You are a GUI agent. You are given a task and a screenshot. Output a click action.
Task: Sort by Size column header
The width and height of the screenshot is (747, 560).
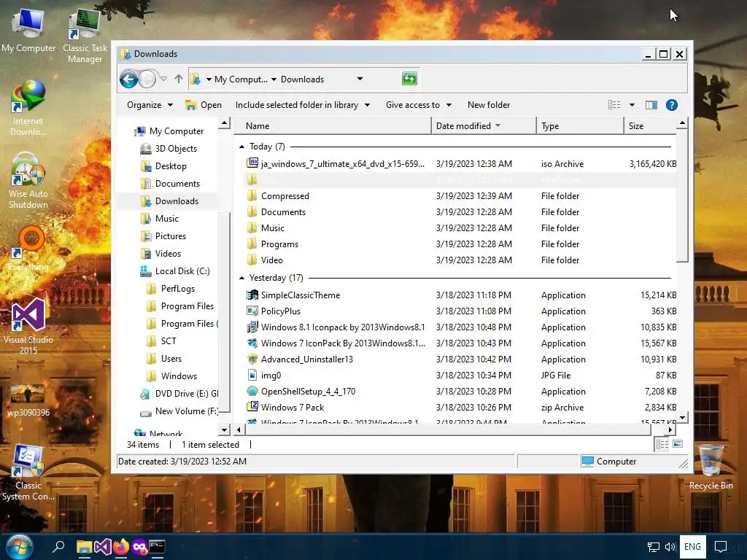click(650, 125)
